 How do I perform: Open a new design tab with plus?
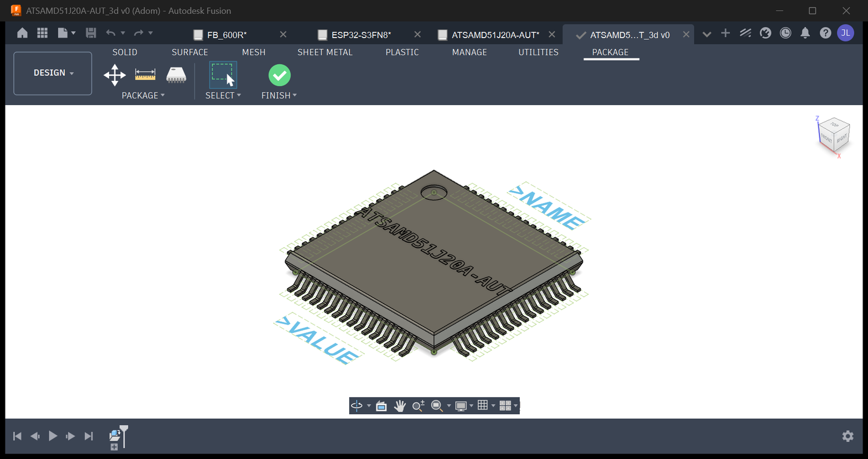725,33
